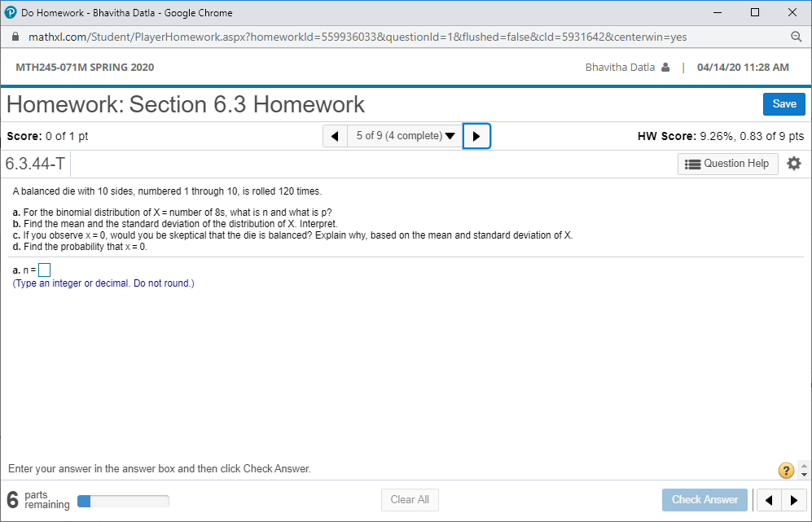Click the zoom magnifier icon in address bar
Screen dimensions: 812x522
(797, 37)
